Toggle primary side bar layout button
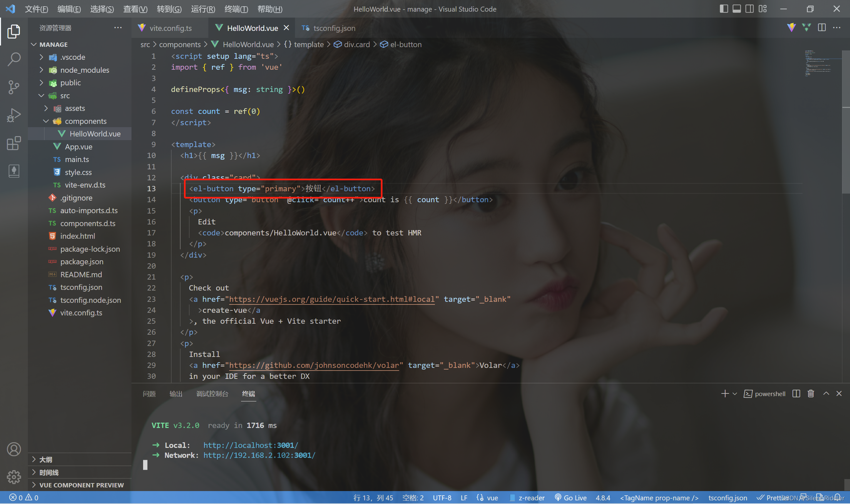This screenshot has height=504, width=850. pos(724,9)
